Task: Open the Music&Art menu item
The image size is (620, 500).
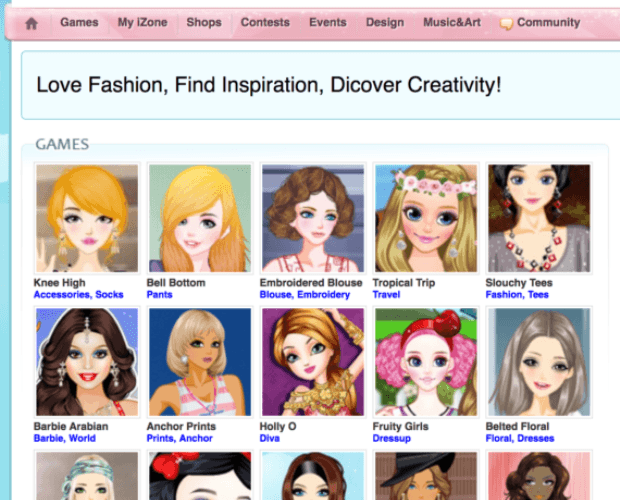Action: tap(452, 23)
